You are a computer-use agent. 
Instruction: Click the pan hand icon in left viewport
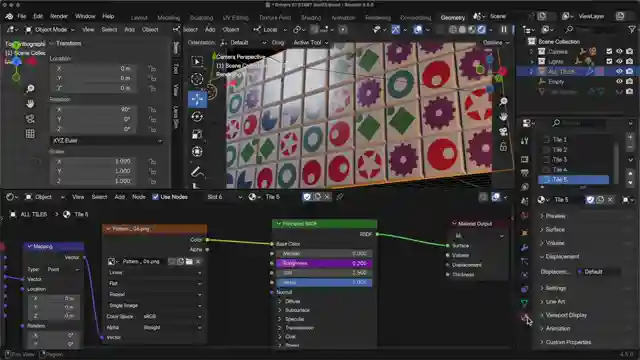(x=30, y=104)
